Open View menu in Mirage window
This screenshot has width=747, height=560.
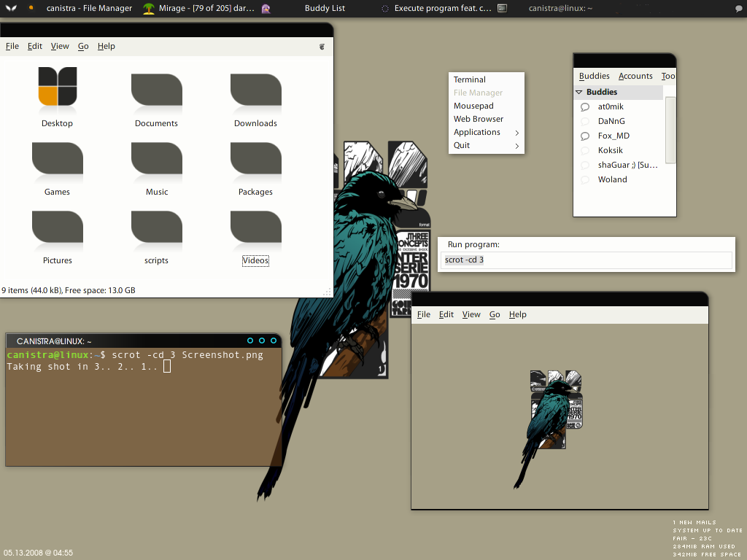coord(471,314)
